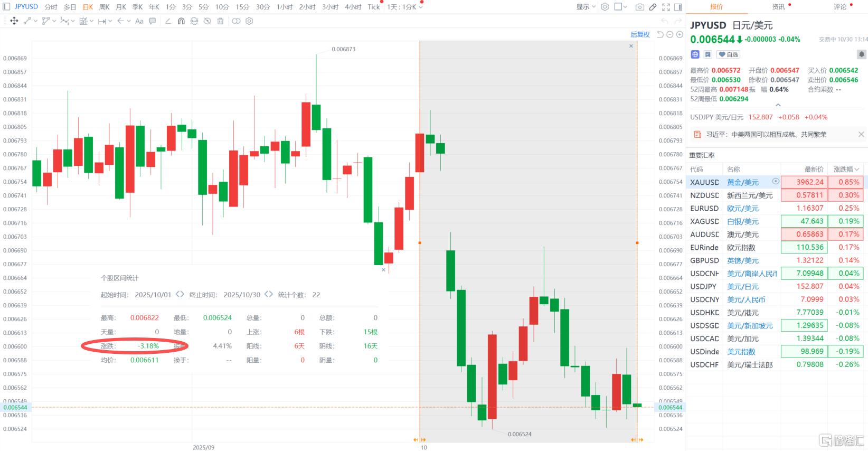868x451 pixels.
Task: Adjust start date stepper beside 2025/10/01
Action: click(x=180, y=295)
